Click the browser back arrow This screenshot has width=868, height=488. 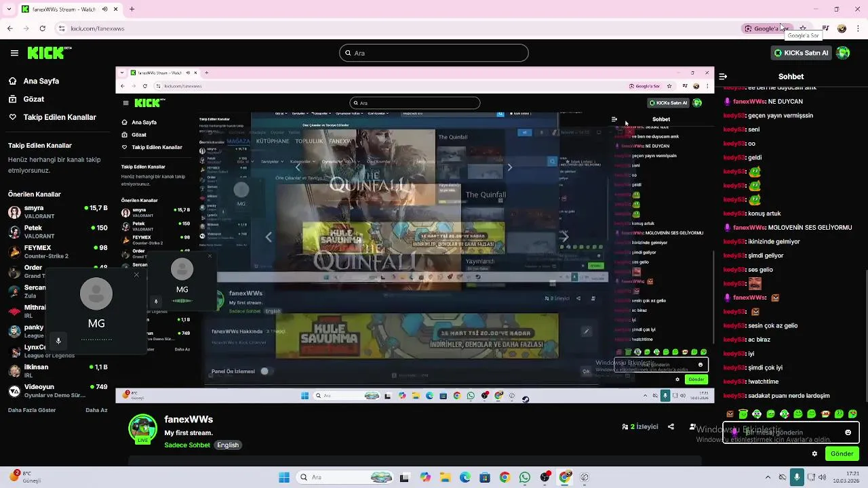pyautogui.click(x=10, y=28)
